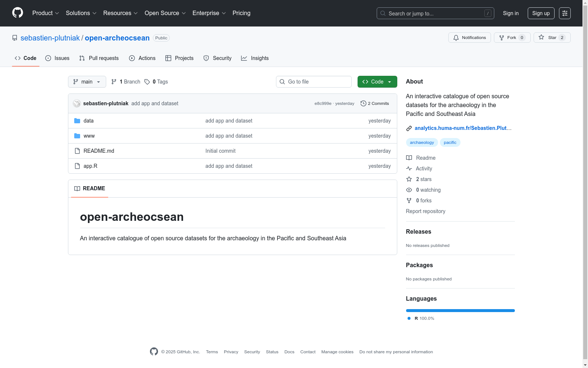588x368 pixels.
Task: Focus the Search or jump to field
Action: [435, 13]
